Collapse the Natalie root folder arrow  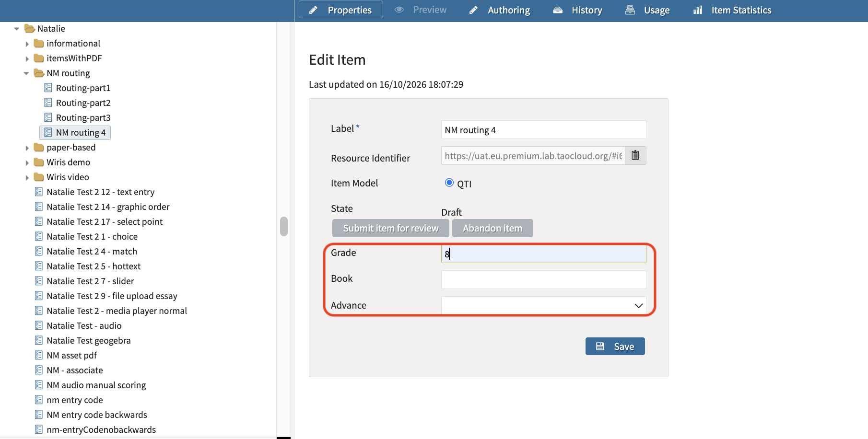[17, 29]
